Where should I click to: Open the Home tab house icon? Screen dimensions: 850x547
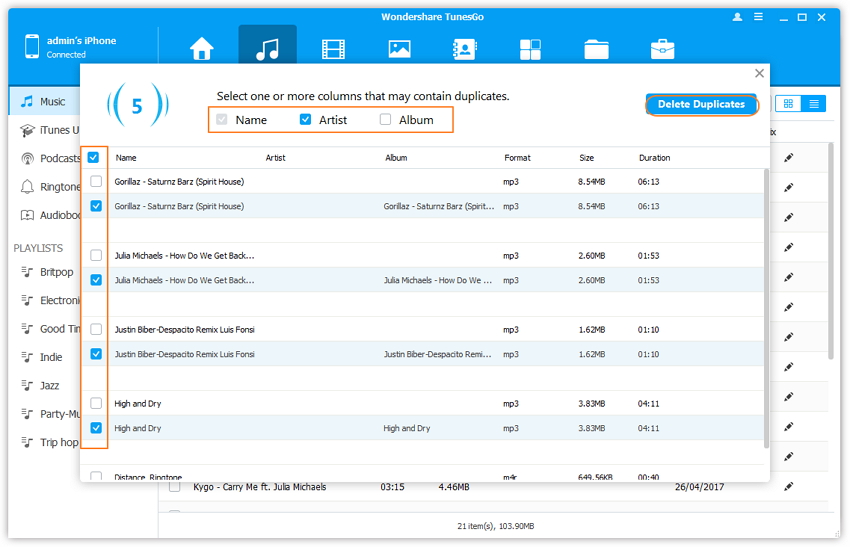tap(202, 49)
